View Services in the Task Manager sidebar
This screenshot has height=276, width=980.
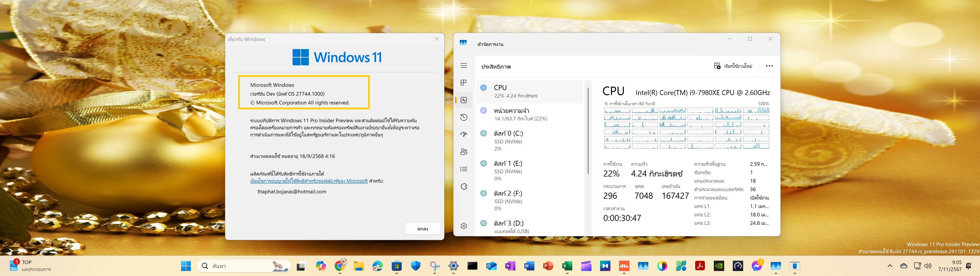coord(464,186)
